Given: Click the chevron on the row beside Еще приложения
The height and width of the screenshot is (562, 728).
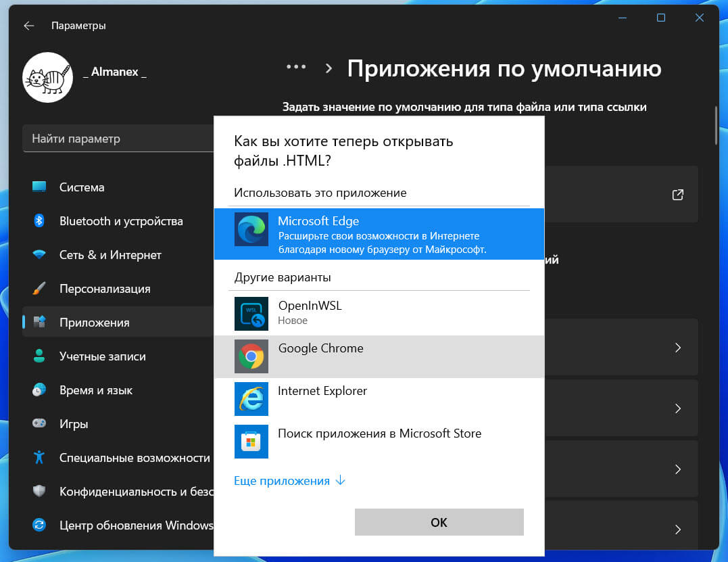Looking at the screenshot, I should coord(678,469).
